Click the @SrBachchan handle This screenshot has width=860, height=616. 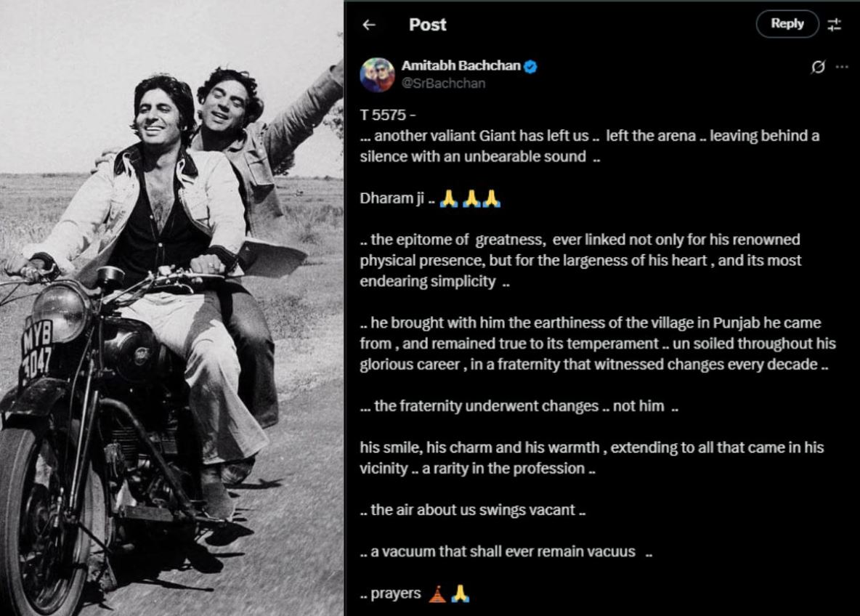[x=443, y=83]
